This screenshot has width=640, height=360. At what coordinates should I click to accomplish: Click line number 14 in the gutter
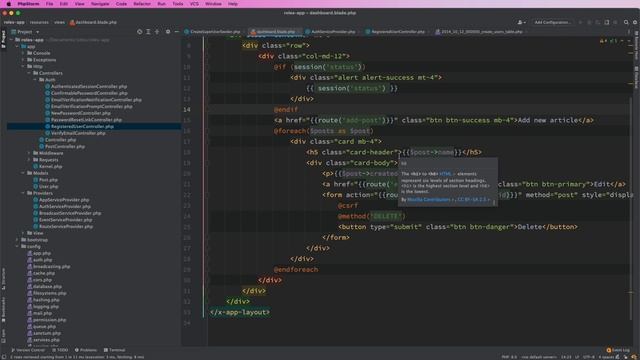tap(187, 109)
